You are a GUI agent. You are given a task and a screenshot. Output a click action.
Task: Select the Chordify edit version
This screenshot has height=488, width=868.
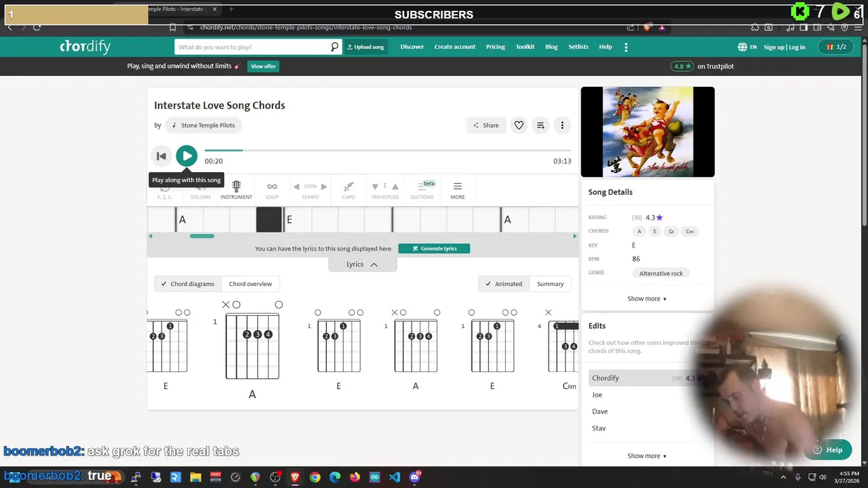(646, 378)
